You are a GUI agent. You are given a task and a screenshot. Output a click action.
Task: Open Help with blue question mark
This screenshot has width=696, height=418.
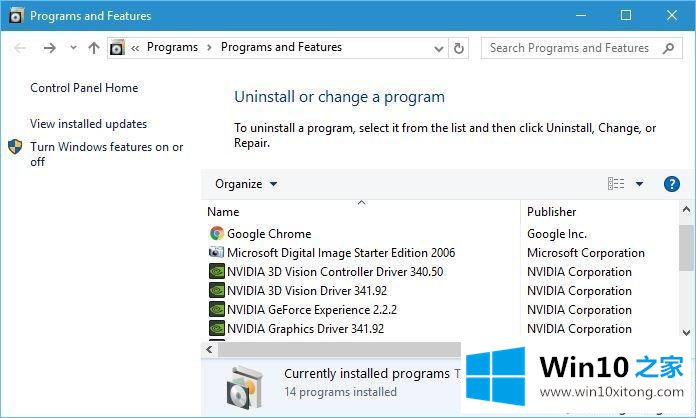point(672,184)
